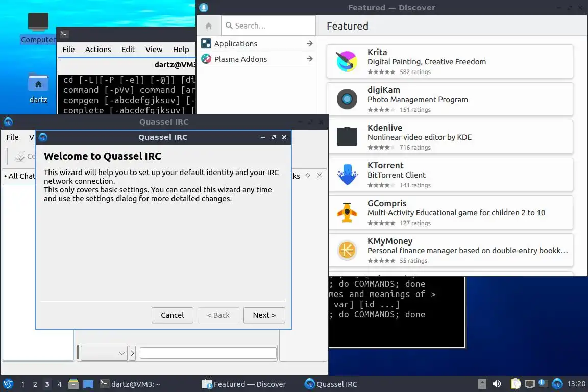Open the terminal Edit menu

[x=128, y=50]
